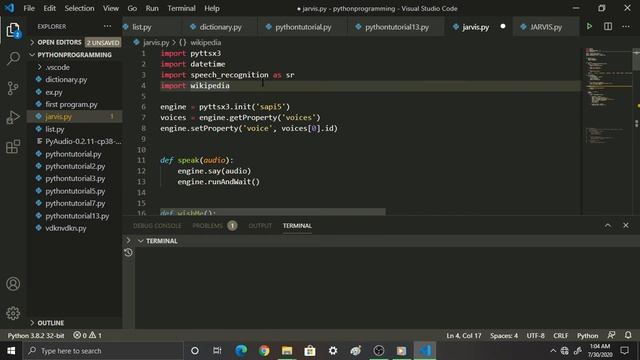Open Windows Start menu
The image size is (640, 360).
coord(11,351)
